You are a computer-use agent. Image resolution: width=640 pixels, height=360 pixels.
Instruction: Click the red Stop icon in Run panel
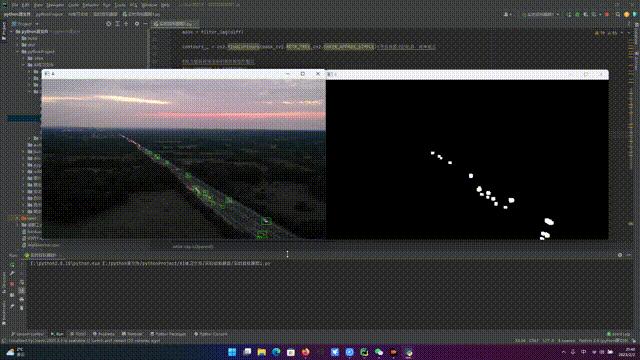[12, 283]
